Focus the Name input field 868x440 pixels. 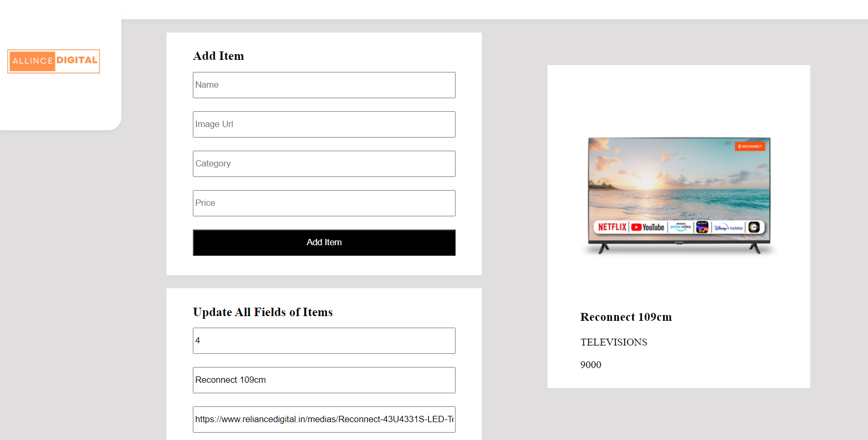[x=324, y=85]
